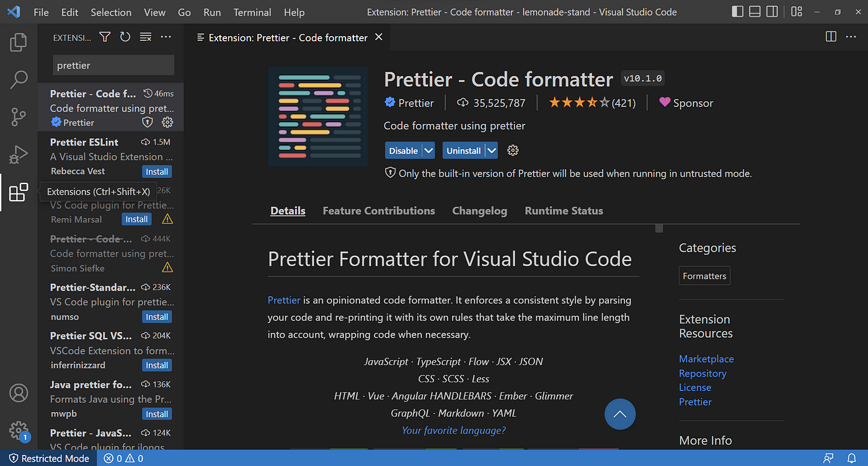Open the filter extensions funnel icon
868x466 pixels.
click(104, 37)
